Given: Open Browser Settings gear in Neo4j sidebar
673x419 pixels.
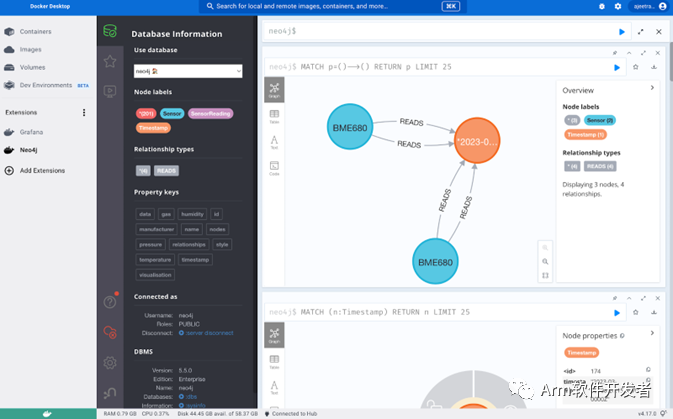Looking at the screenshot, I should pyautogui.click(x=110, y=363).
